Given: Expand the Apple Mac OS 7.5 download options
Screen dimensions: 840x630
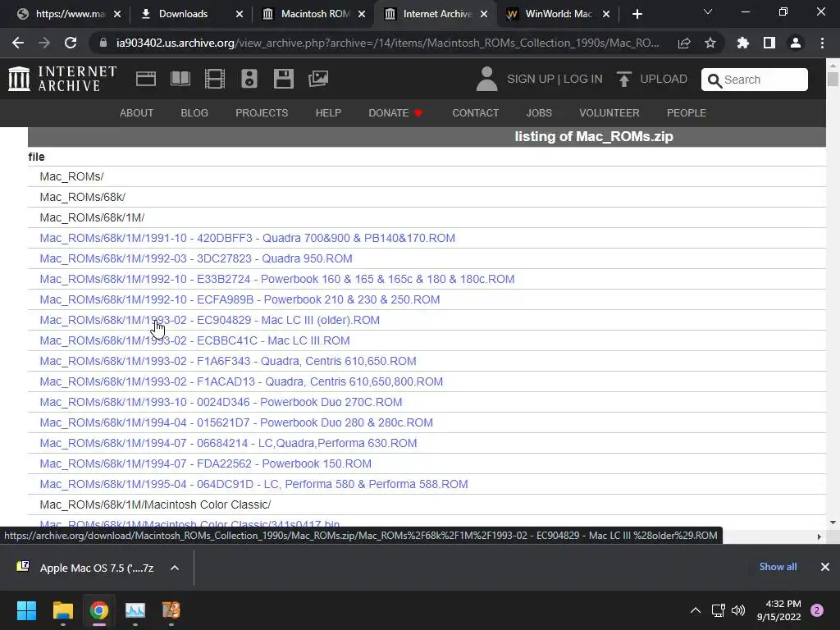Looking at the screenshot, I should coord(175,568).
